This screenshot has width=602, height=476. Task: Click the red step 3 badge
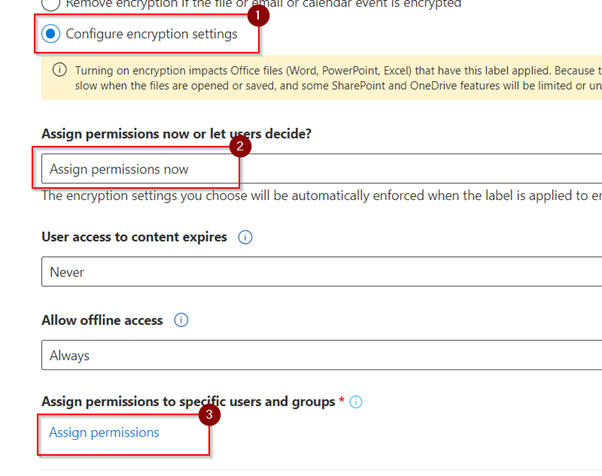point(210,412)
